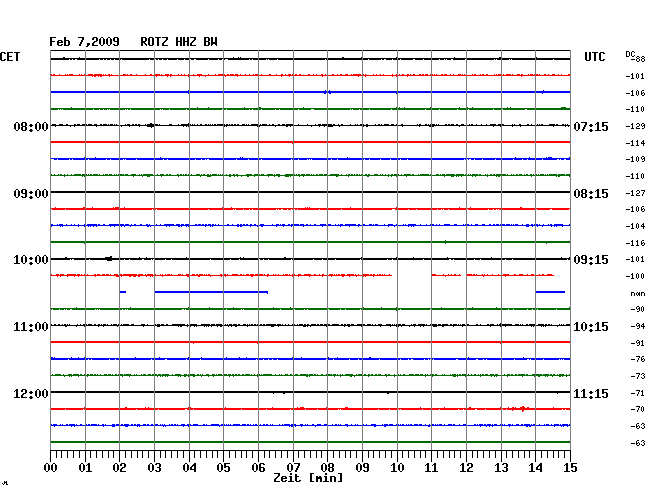Click the DC value -88
The height and width of the screenshot is (494, 650).
click(640, 59)
